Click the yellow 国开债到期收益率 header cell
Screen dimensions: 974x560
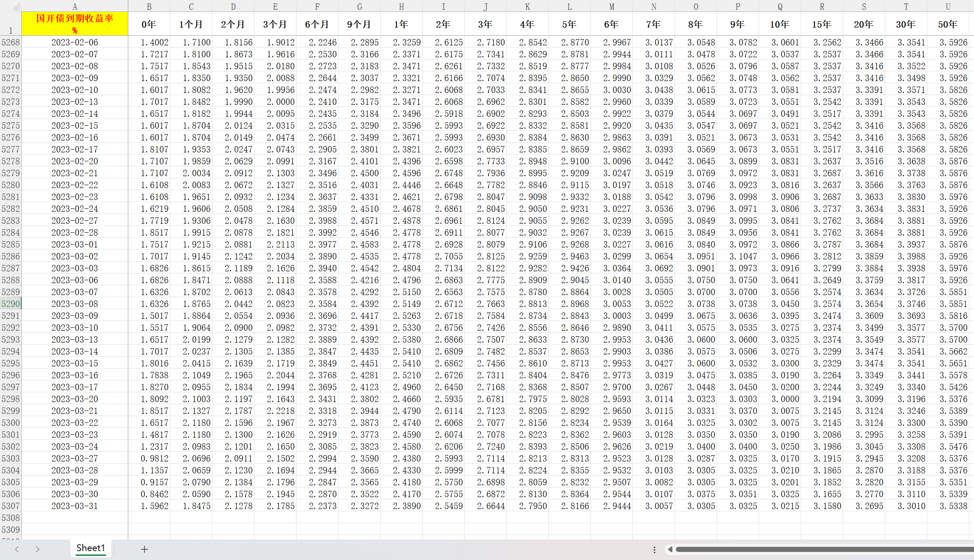[75, 24]
